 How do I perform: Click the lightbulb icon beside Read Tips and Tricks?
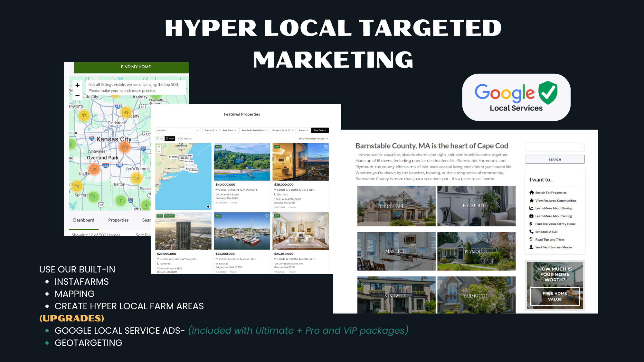(x=531, y=239)
